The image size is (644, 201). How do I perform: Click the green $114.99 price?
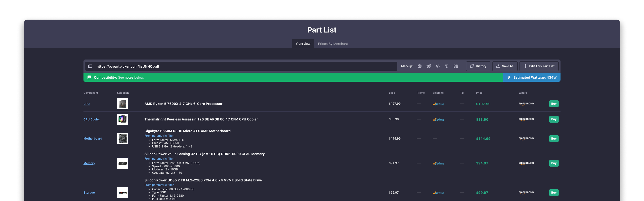coord(483,139)
